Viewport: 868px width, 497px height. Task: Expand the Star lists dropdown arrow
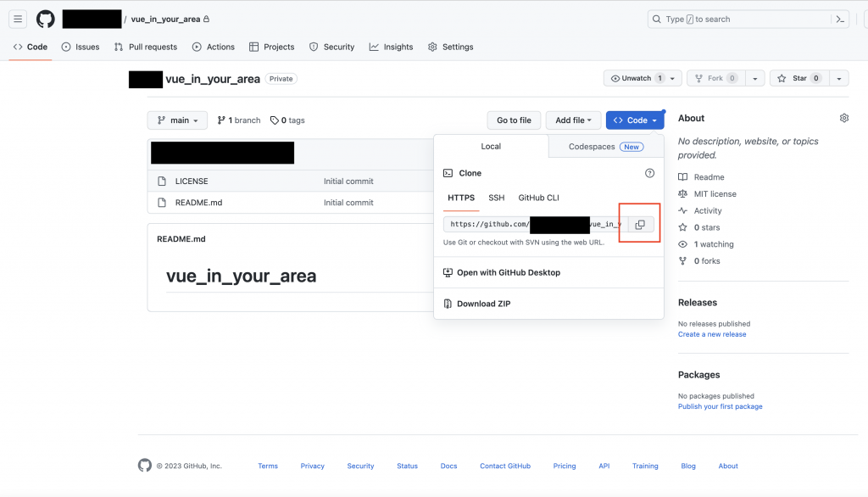tap(839, 79)
